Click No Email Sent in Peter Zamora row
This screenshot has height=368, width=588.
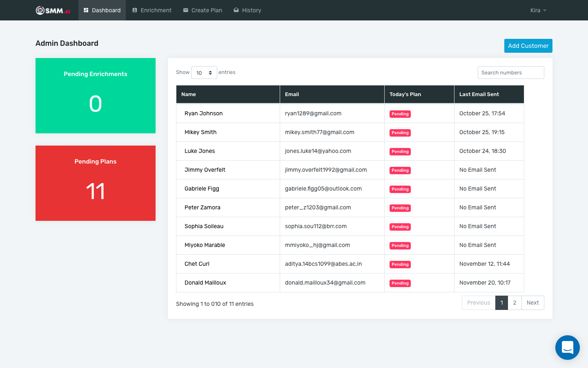478,207
